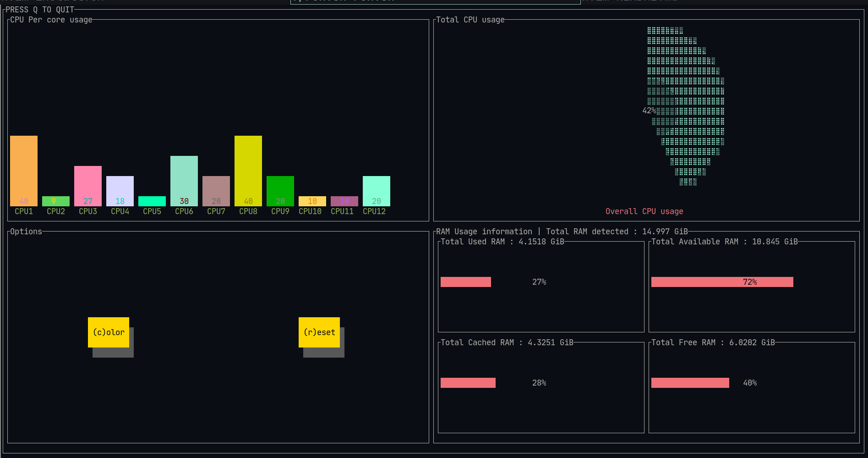Click the CPU10 label

[310, 211]
